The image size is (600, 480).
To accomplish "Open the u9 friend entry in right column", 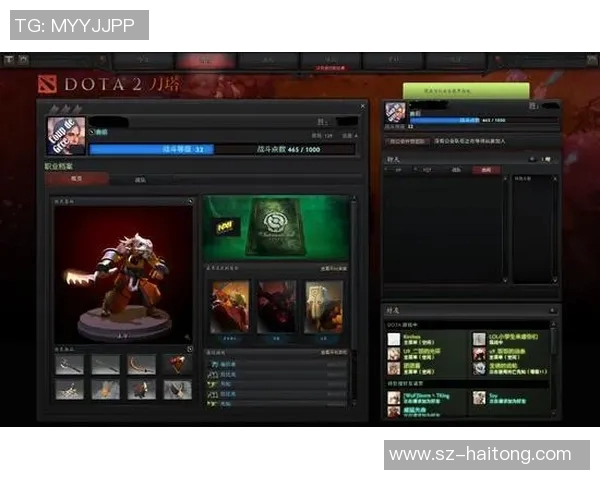I will pyautogui.click(x=510, y=354).
